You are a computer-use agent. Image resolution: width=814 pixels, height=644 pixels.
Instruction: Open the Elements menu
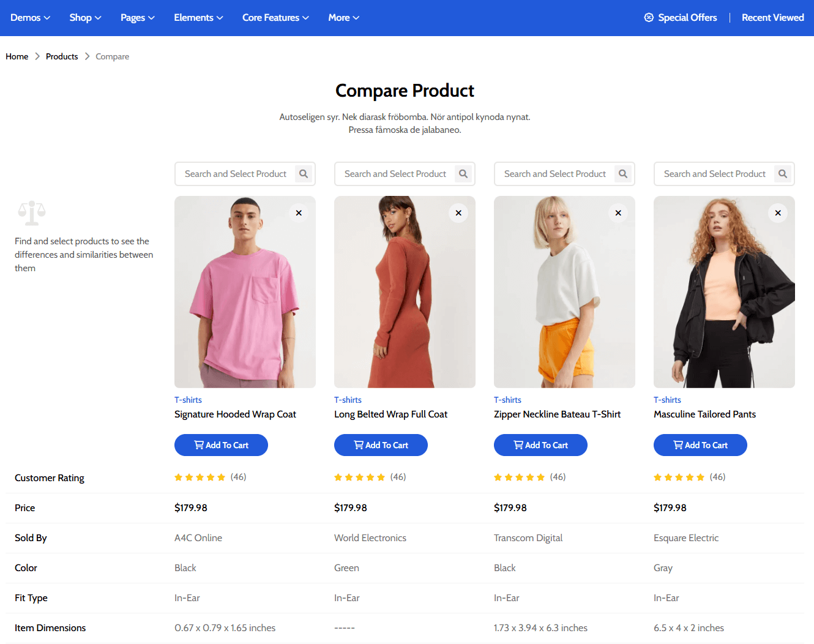198,18
